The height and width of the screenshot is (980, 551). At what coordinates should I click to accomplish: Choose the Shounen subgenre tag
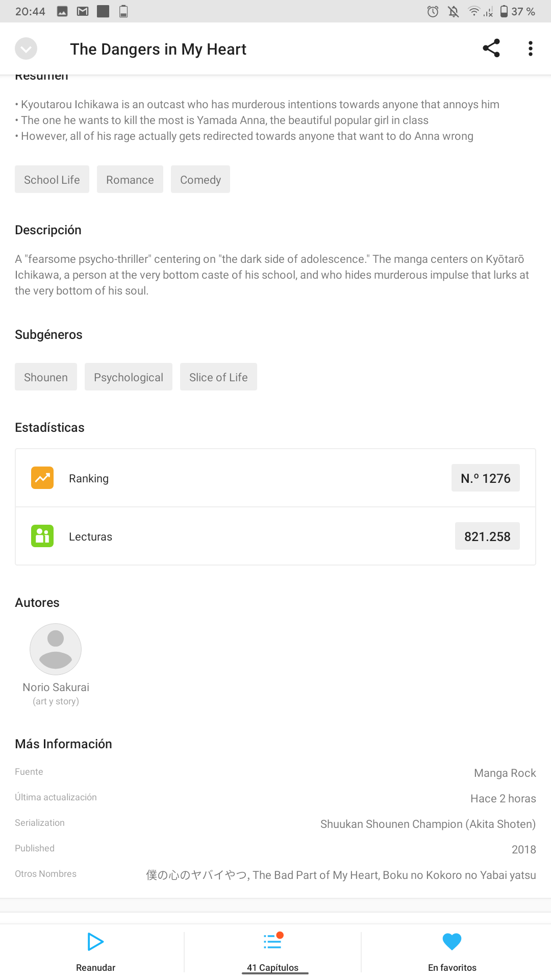click(46, 377)
